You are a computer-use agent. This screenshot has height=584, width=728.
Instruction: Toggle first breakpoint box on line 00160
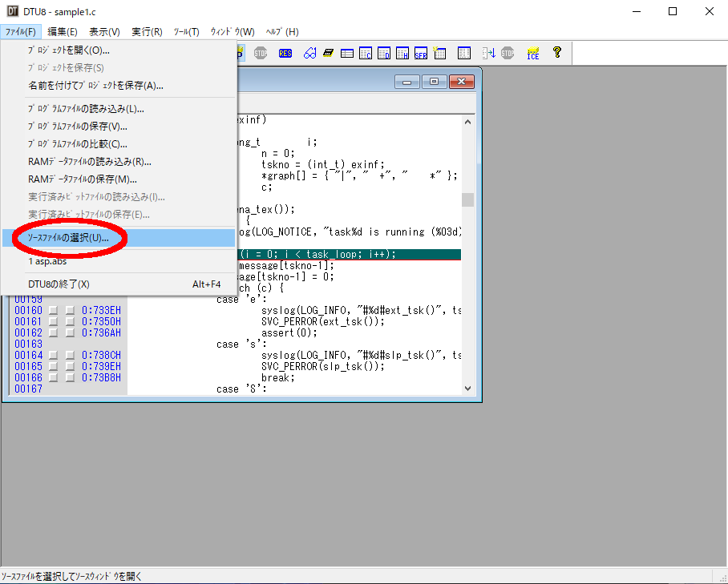point(54,310)
